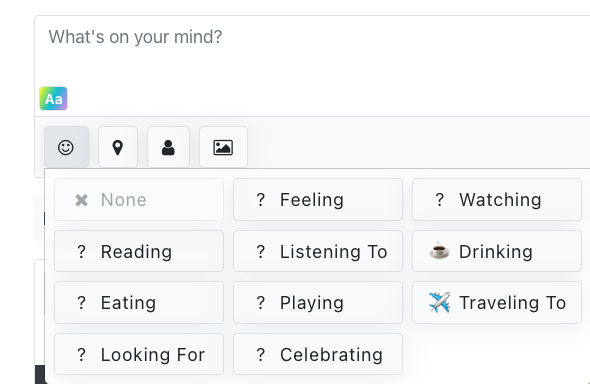Screen dimensions: 590x384
Task: Select the Eating activity option
Action: pyautogui.click(x=139, y=302)
